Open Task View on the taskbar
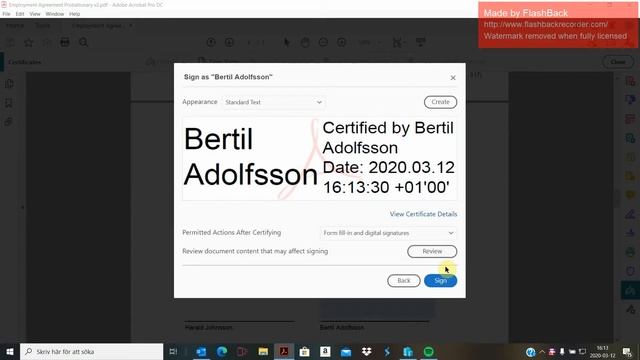This screenshot has width=640, height=360. [173, 351]
